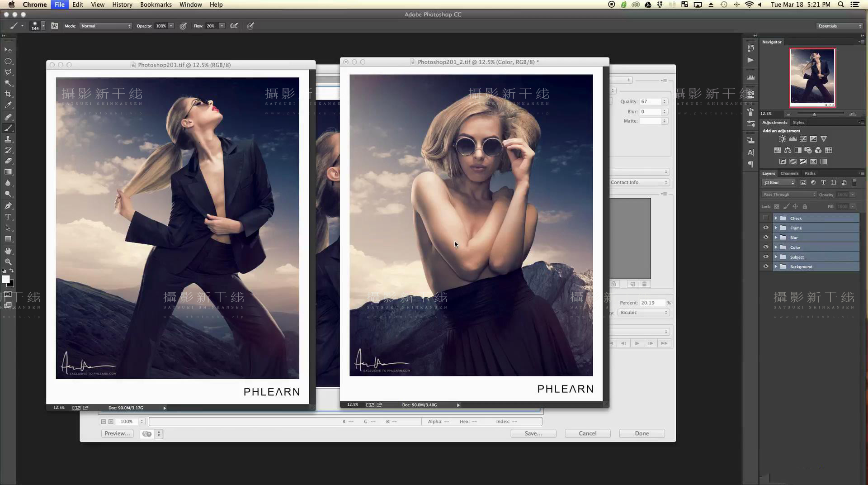This screenshot has width=868, height=485.
Task: Select the Elliptical Marquee tool
Action: click(8, 61)
